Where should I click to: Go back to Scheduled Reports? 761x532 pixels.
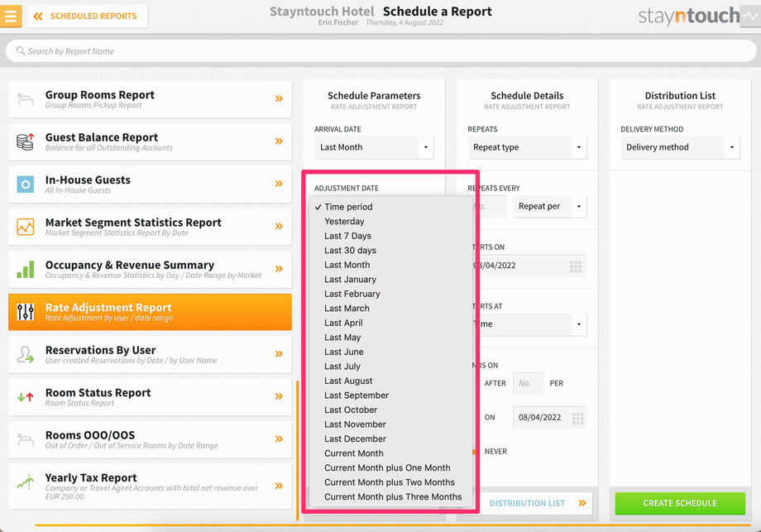88,16
